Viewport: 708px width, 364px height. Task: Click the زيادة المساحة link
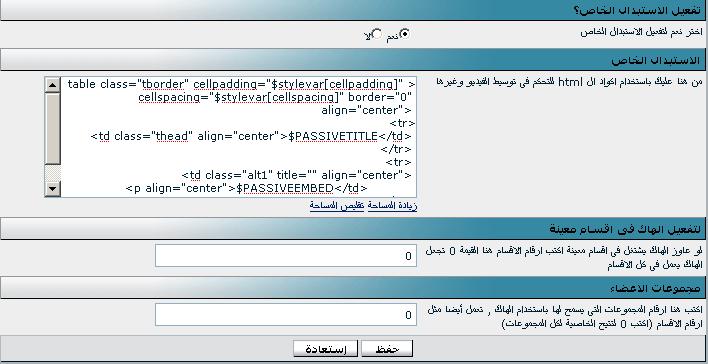(x=392, y=206)
